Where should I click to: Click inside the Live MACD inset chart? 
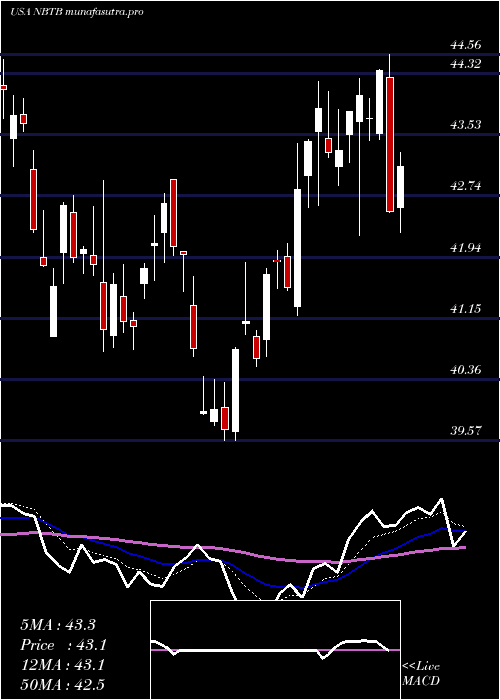(x=275, y=650)
